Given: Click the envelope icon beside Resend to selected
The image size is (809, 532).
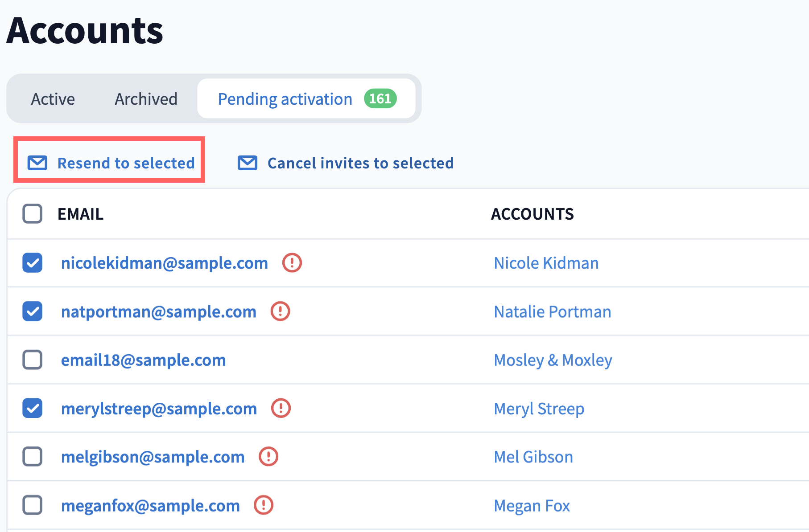Looking at the screenshot, I should point(37,163).
